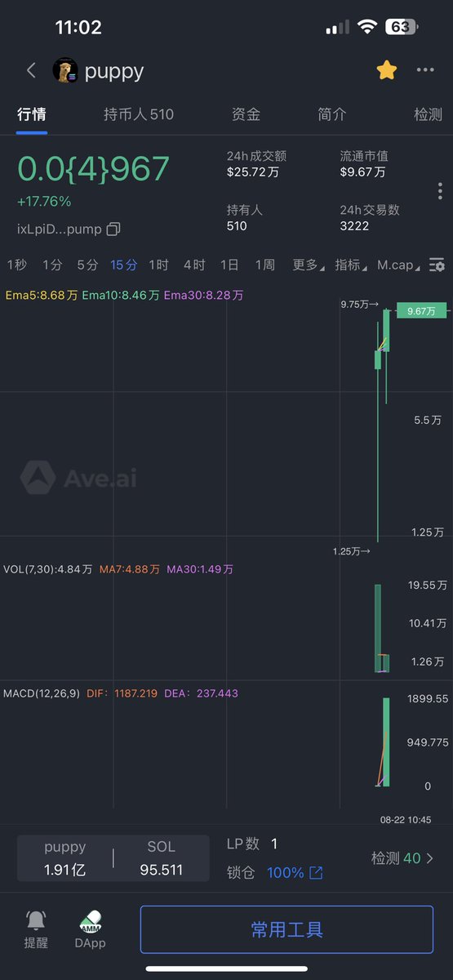Open the 检测 40 results link
453x980 pixels.
click(x=402, y=858)
